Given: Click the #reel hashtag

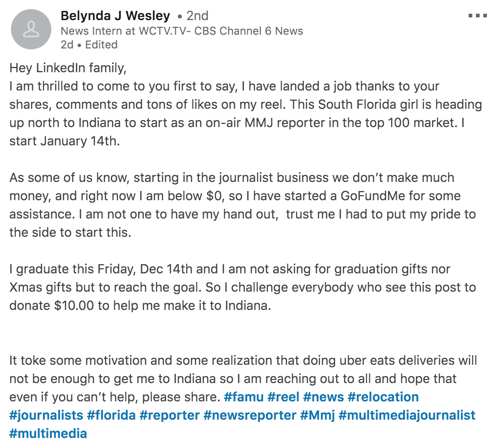Looking at the screenshot, I should click(x=283, y=397).
